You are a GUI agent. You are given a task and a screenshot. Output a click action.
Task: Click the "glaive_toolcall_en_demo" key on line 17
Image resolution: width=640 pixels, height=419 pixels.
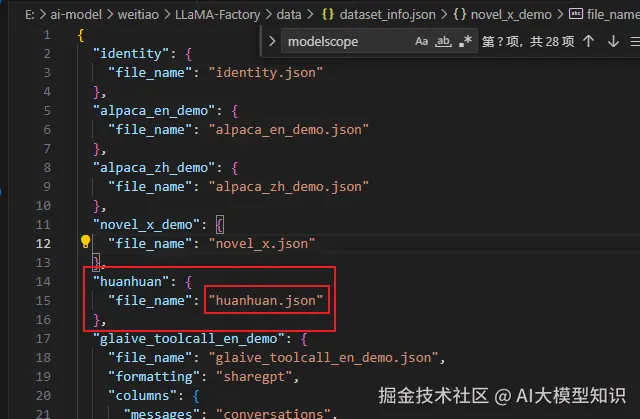(x=189, y=339)
